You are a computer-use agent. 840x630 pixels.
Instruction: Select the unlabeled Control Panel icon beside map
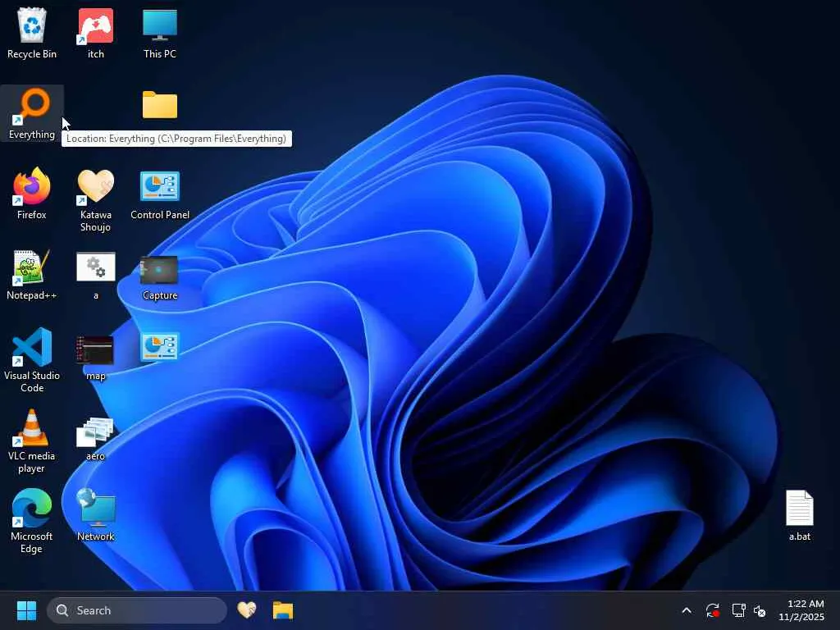coord(160,347)
